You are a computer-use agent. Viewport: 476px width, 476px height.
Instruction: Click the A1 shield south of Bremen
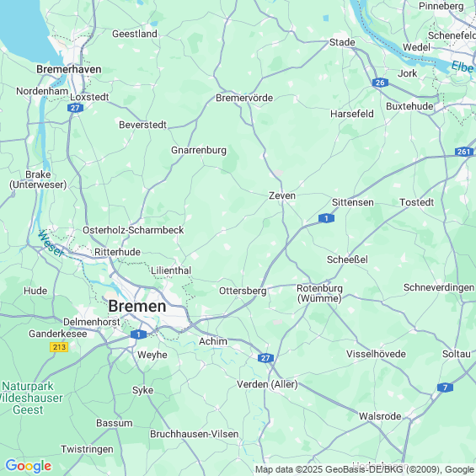point(138,334)
